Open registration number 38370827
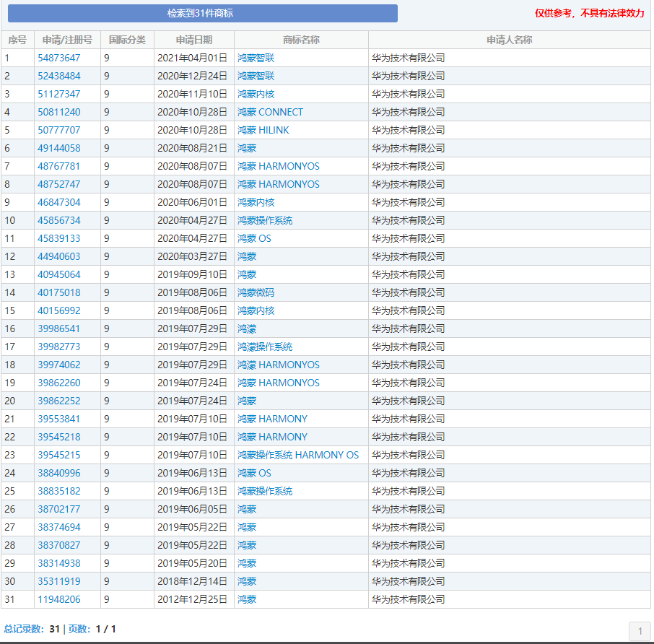 (x=58, y=545)
